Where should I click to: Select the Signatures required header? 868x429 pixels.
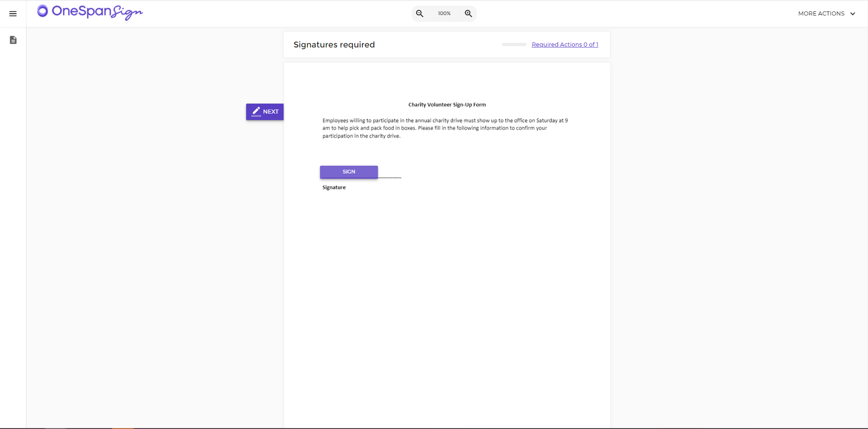pyautogui.click(x=334, y=44)
